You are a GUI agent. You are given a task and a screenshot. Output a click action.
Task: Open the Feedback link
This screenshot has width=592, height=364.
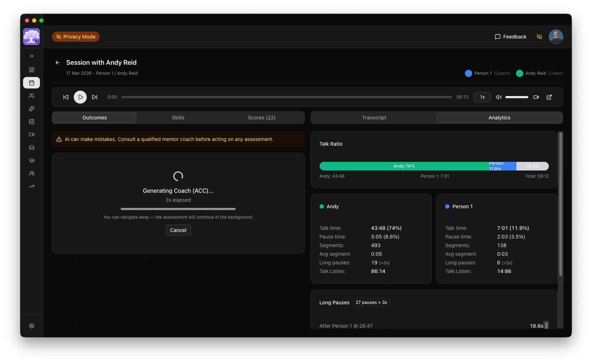pos(510,37)
